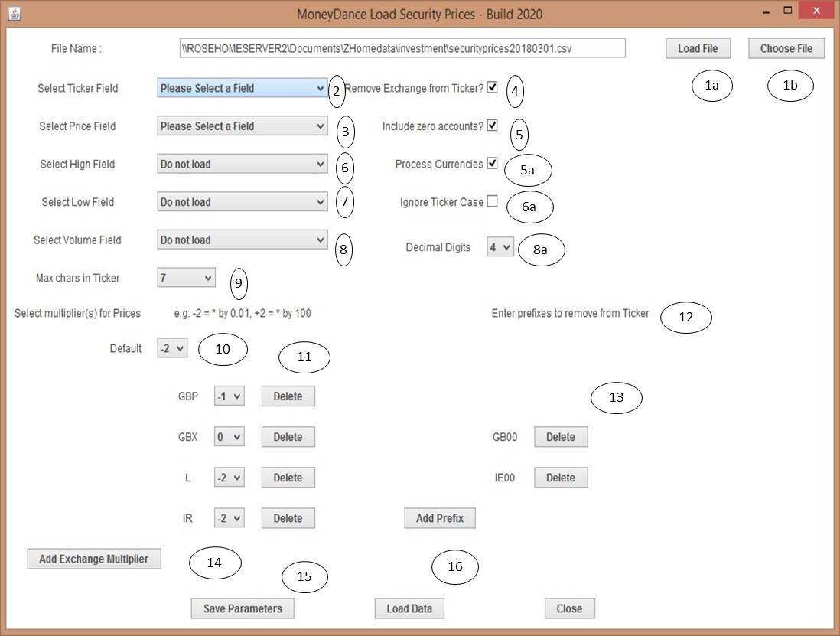The height and width of the screenshot is (636, 840).
Task: Open the IR exchange multiplier dropdown
Action: point(230,518)
